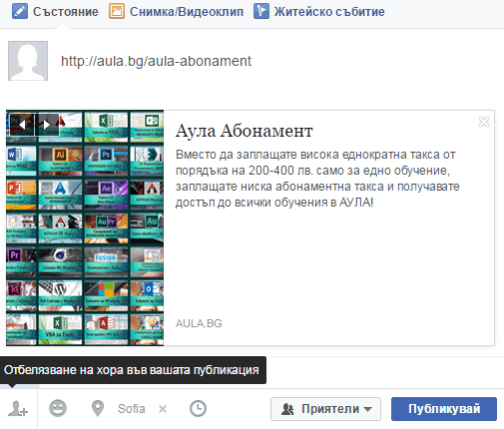The image size is (504, 429).
Task: Select the Състояние tab
Action: (x=55, y=12)
